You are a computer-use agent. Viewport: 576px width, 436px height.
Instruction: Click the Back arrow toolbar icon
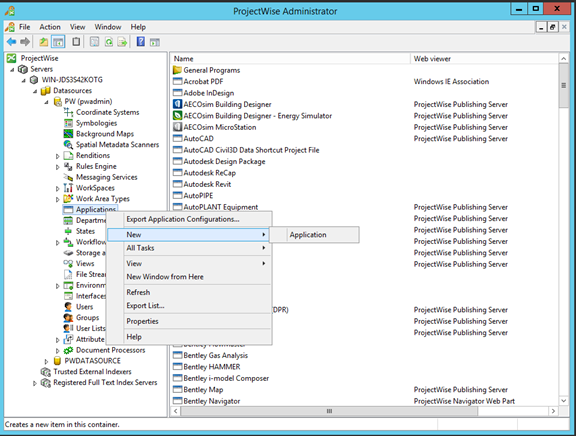point(11,42)
